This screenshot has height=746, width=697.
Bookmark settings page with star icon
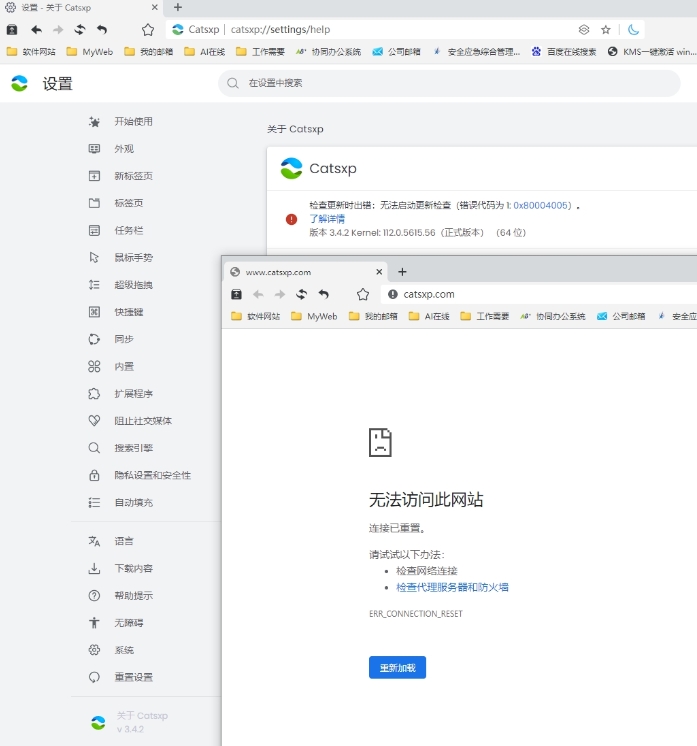pyautogui.click(x=606, y=30)
